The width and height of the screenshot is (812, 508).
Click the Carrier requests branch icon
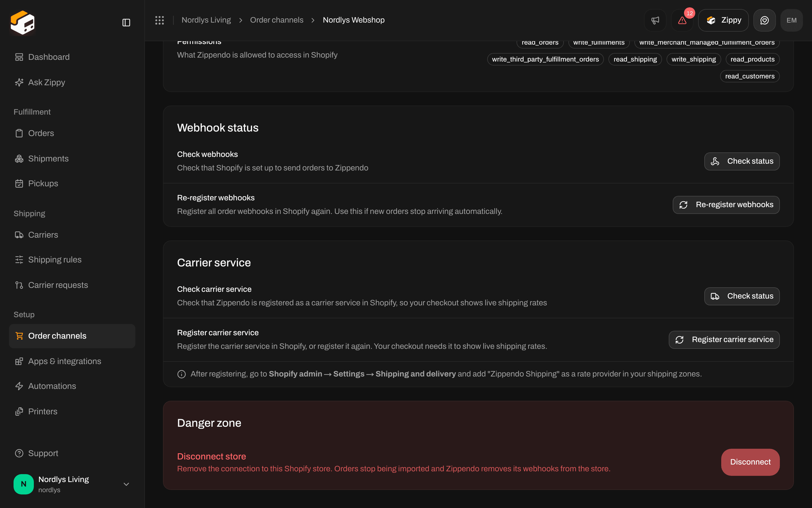click(x=19, y=285)
